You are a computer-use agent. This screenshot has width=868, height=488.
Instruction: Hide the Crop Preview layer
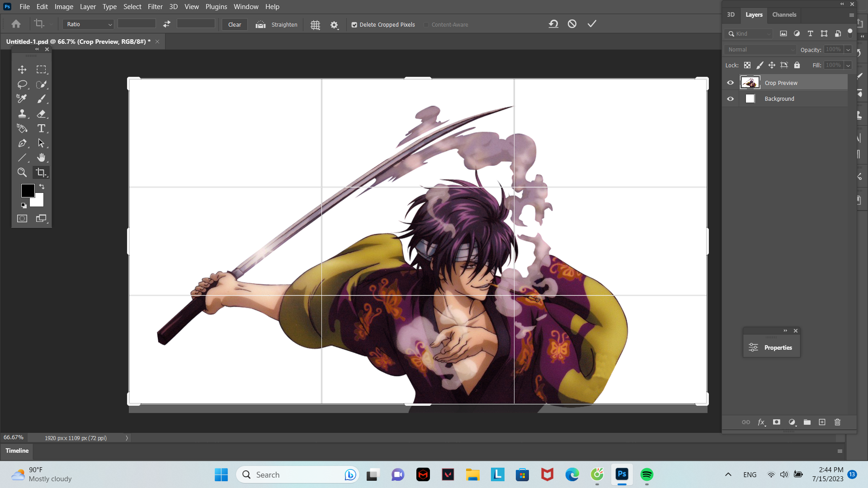730,83
